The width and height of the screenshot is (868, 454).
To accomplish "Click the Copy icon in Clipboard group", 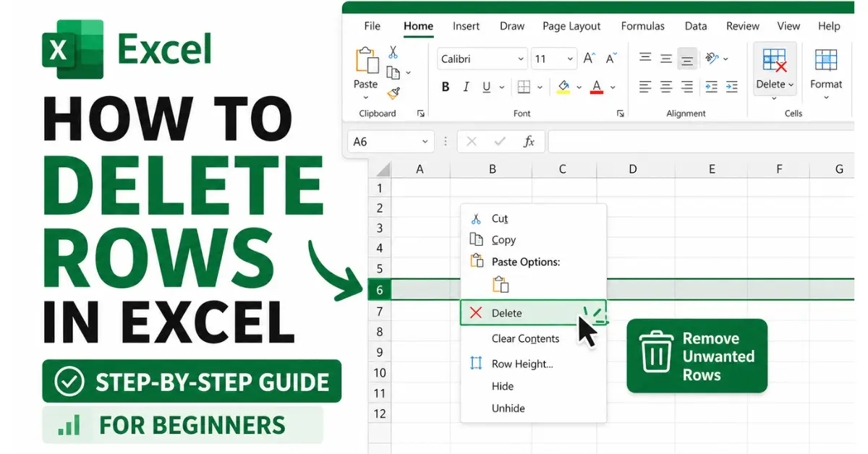I will click(x=393, y=72).
